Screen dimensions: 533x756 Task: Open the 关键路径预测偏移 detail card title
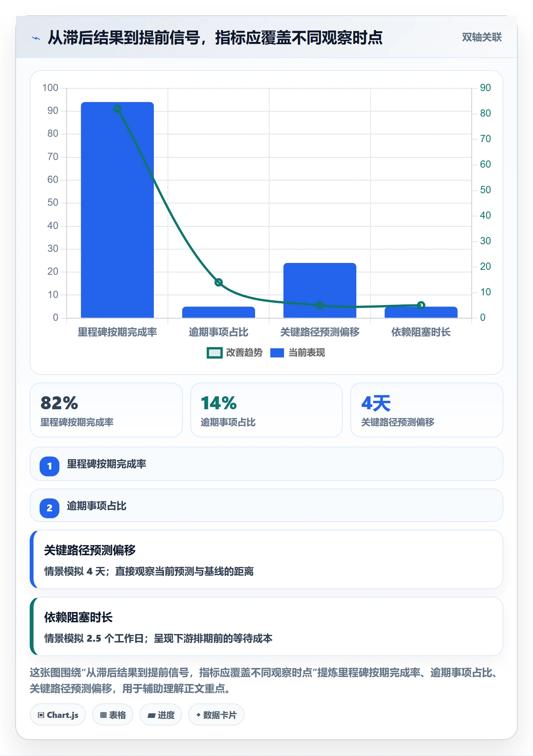pos(90,550)
